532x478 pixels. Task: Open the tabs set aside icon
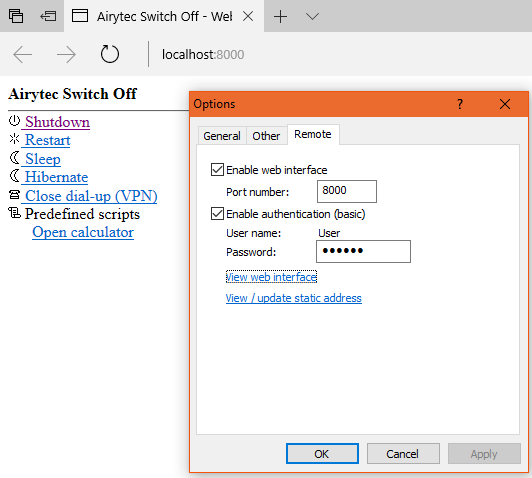click(16, 16)
